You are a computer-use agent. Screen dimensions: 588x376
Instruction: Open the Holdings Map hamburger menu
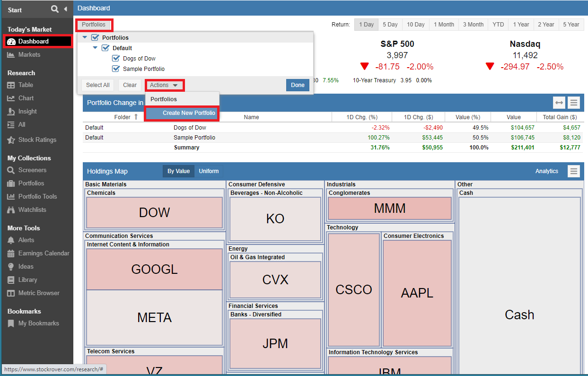click(x=574, y=171)
